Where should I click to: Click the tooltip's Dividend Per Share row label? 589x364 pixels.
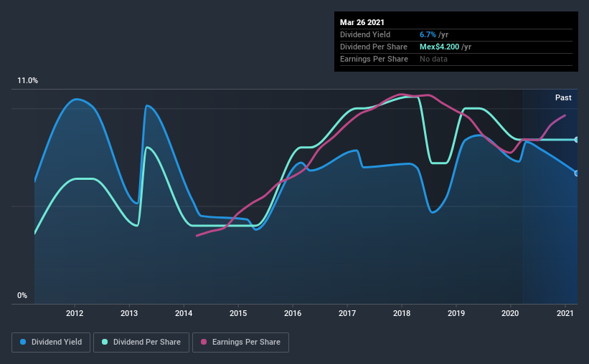pyautogui.click(x=373, y=47)
